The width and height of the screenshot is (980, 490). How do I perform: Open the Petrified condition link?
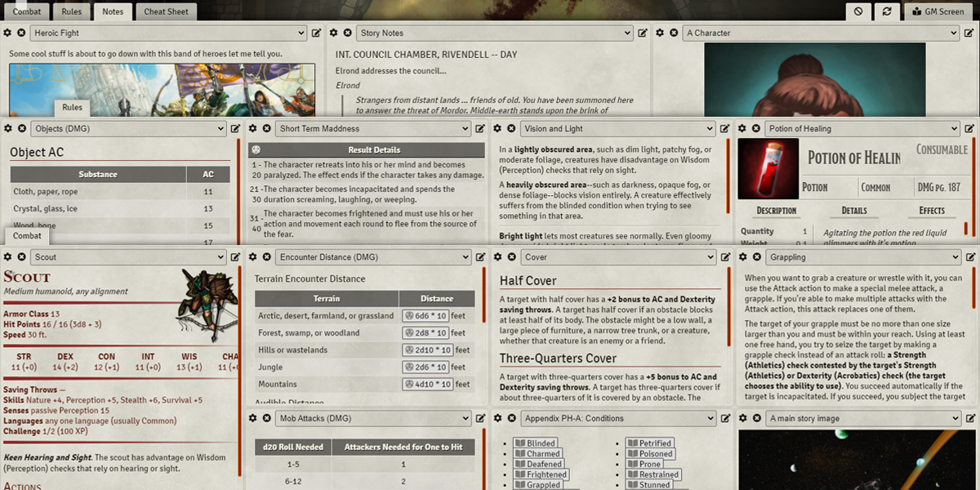click(x=650, y=443)
